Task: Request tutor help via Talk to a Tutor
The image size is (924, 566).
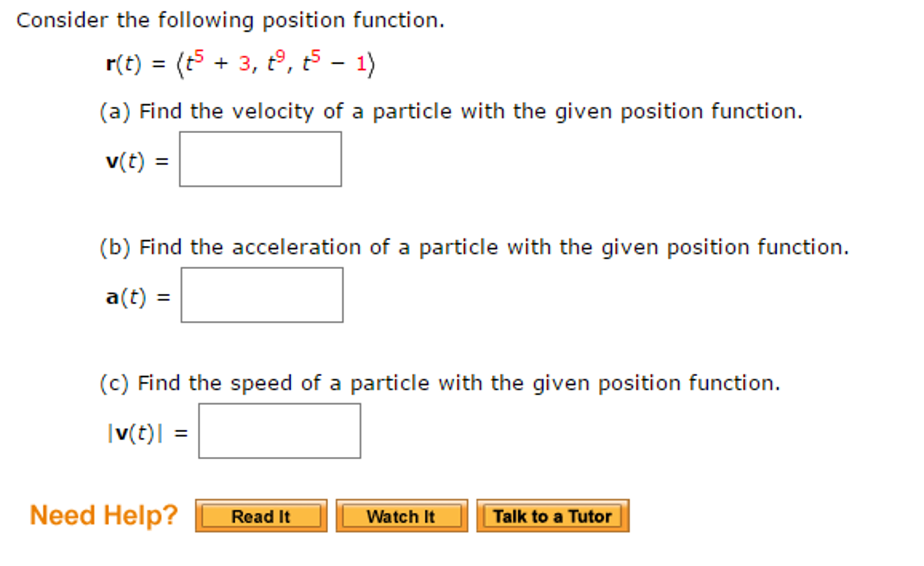Action: pyautogui.click(x=553, y=516)
